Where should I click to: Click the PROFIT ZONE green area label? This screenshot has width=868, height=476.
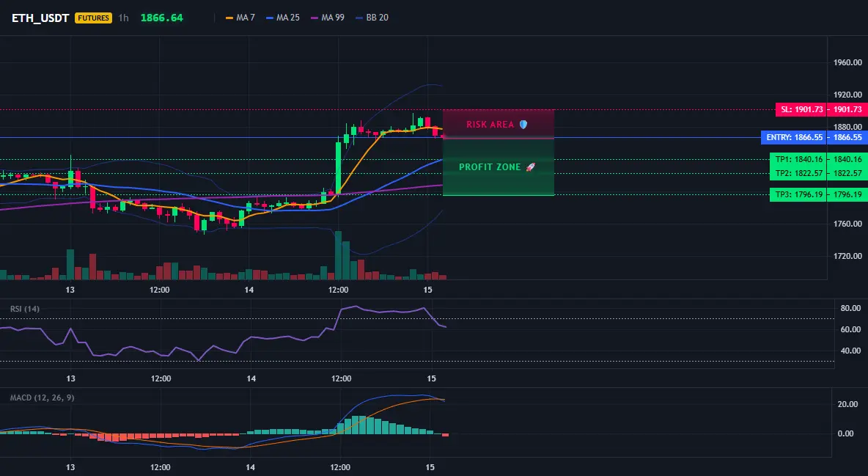point(490,166)
